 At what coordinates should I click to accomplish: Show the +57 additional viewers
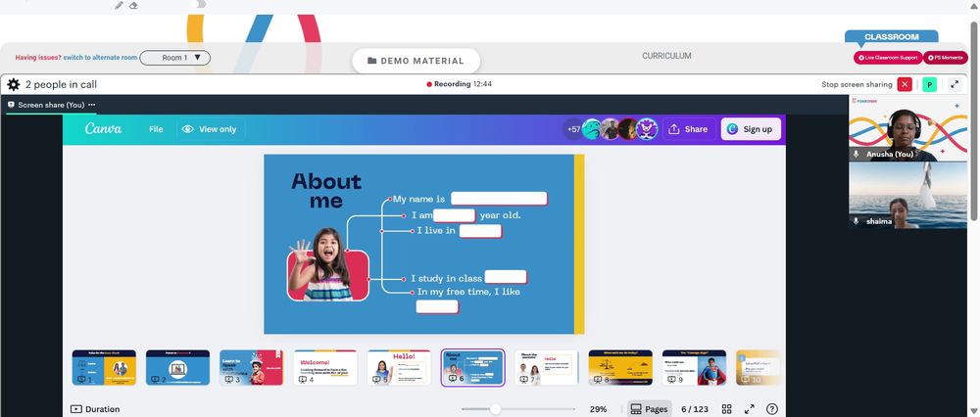pyautogui.click(x=573, y=129)
